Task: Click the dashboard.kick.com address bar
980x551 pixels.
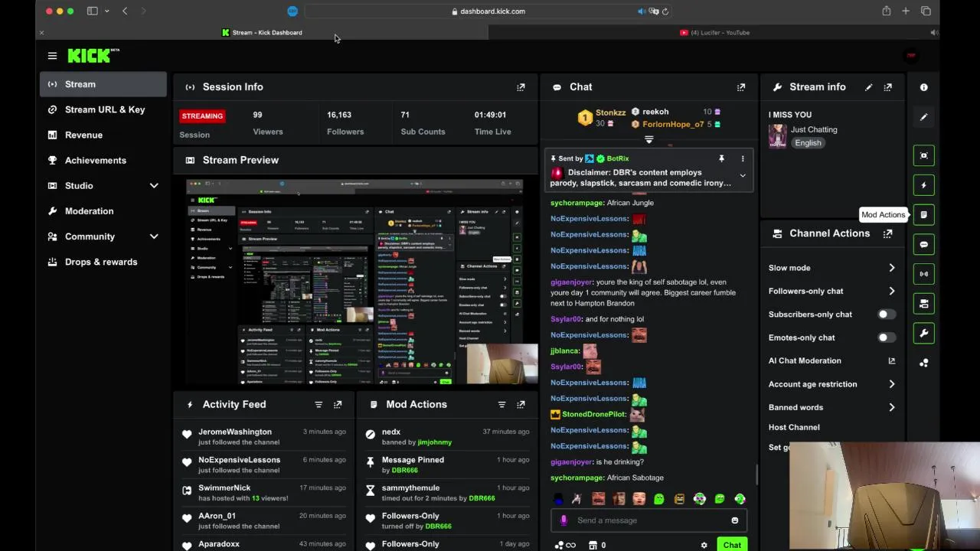Action: [488, 11]
